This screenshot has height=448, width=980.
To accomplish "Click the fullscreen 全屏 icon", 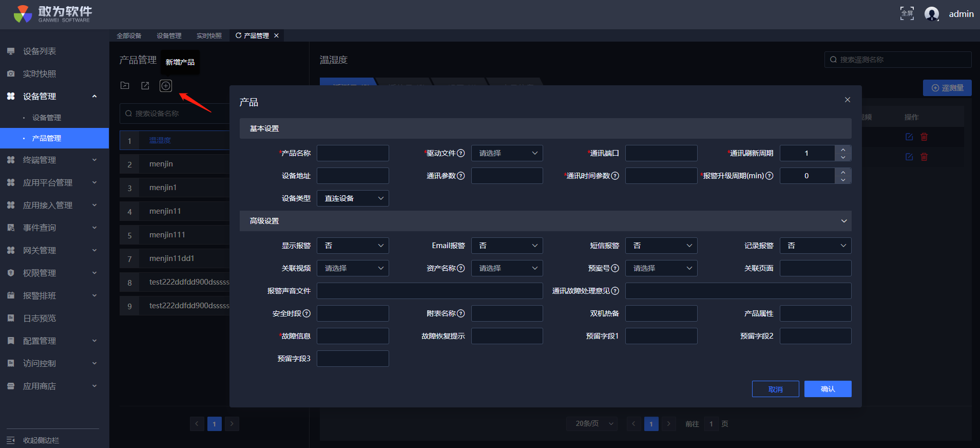I will (x=907, y=14).
